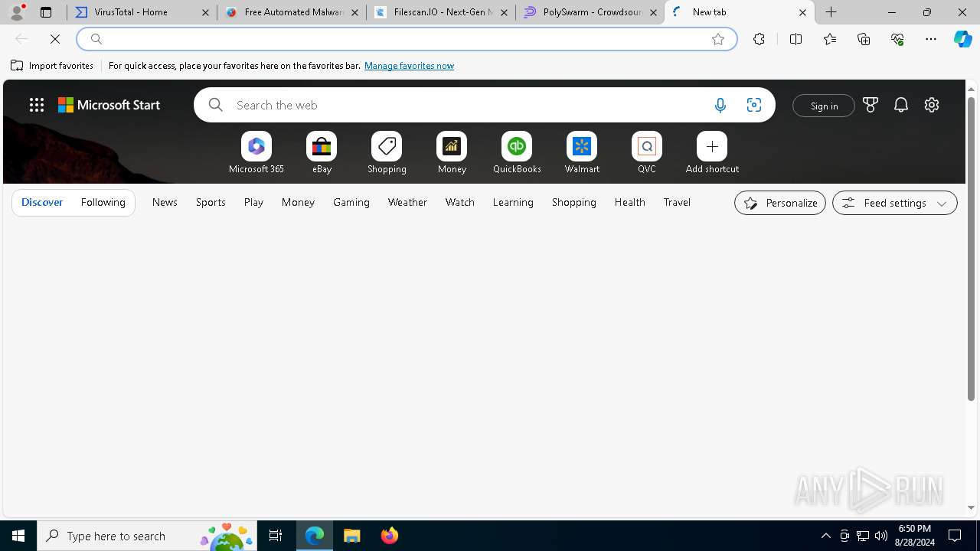
Task: Open the notifications bell
Action: click(x=901, y=106)
